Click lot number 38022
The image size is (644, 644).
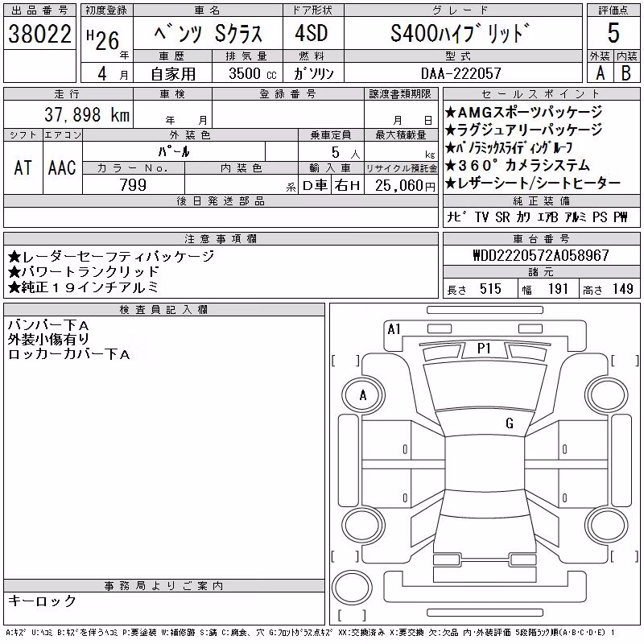(x=39, y=34)
